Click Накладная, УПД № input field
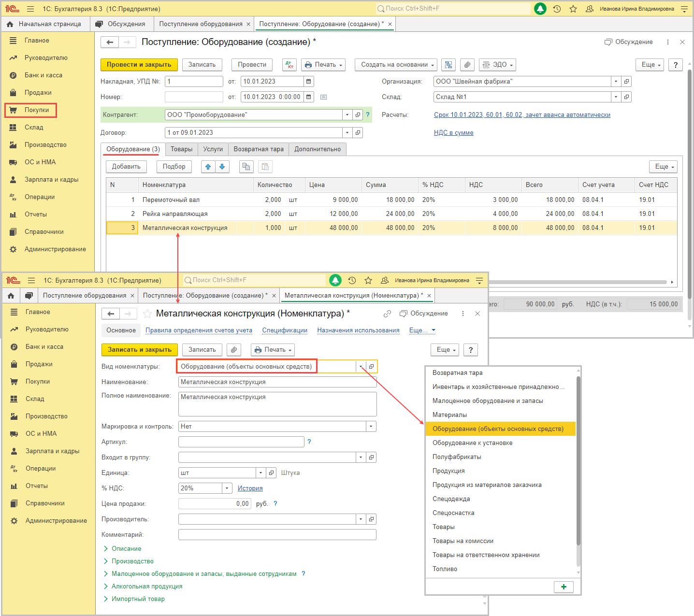The image size is (694, 616). click(x=194, y=82)
